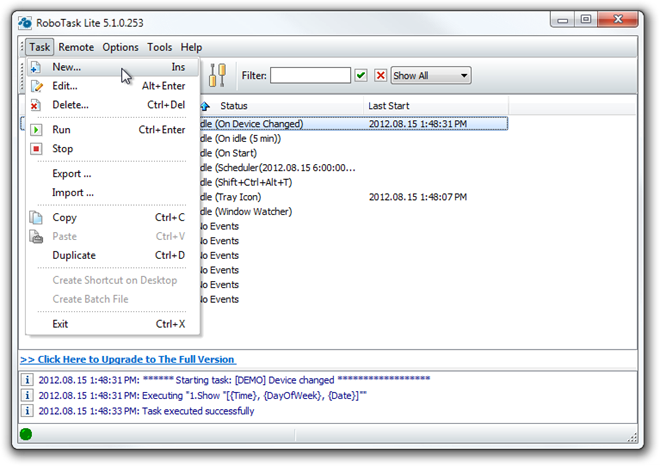Click the green Run arrow icon
The image size is (660, 466).
point(36,130)
